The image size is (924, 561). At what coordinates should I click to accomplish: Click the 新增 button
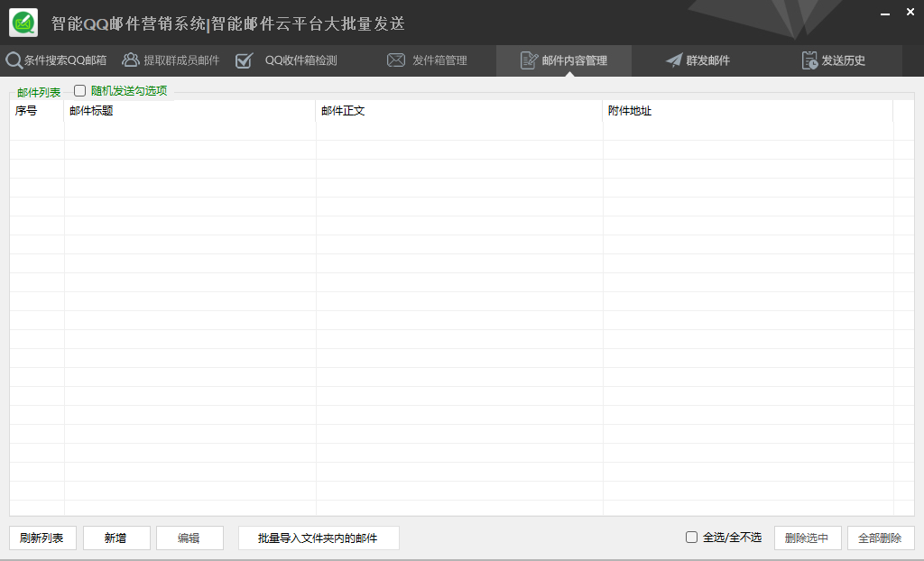click(116, 538)
